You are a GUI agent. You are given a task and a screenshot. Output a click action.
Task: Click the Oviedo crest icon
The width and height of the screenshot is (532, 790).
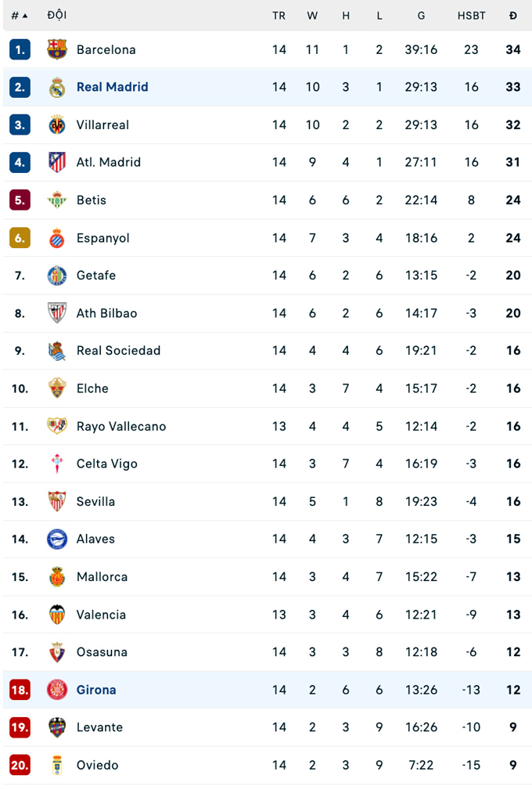coord(57,765)
